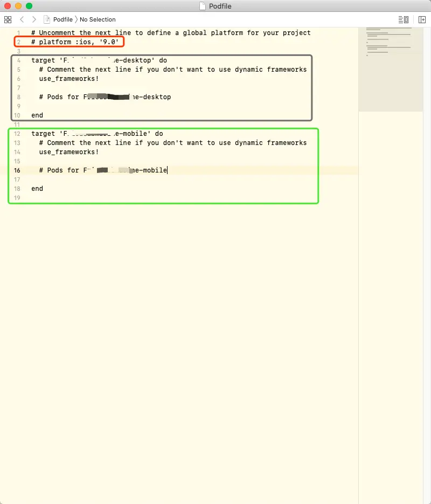
Task: Click the mobile target declaration on line 12
Action: [97, 133]
